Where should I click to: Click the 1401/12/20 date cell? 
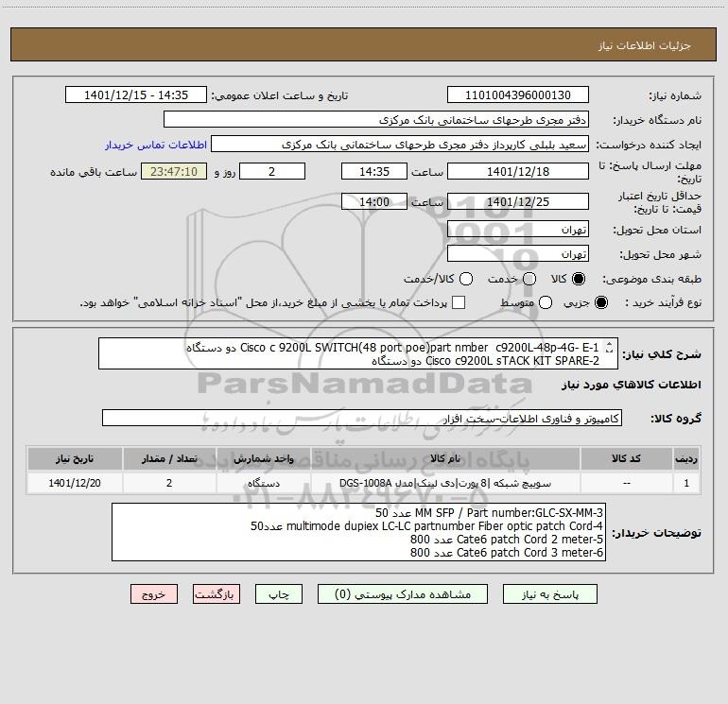[75, 483]
